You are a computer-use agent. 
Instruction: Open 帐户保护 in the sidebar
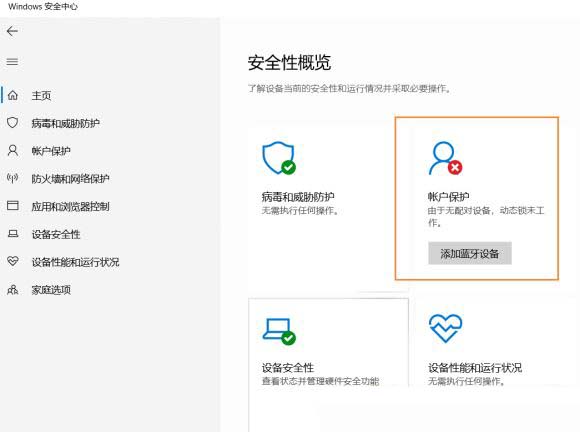tap(51, 151)
